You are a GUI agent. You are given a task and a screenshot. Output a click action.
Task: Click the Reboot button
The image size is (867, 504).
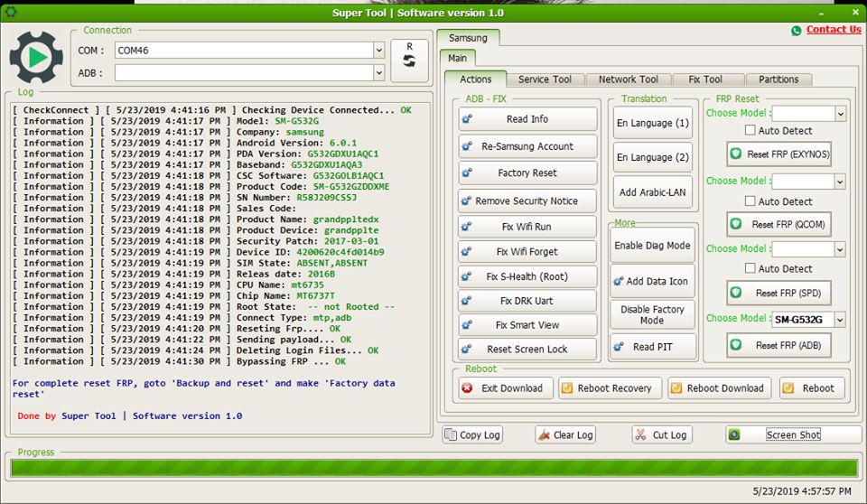point(812,388)
